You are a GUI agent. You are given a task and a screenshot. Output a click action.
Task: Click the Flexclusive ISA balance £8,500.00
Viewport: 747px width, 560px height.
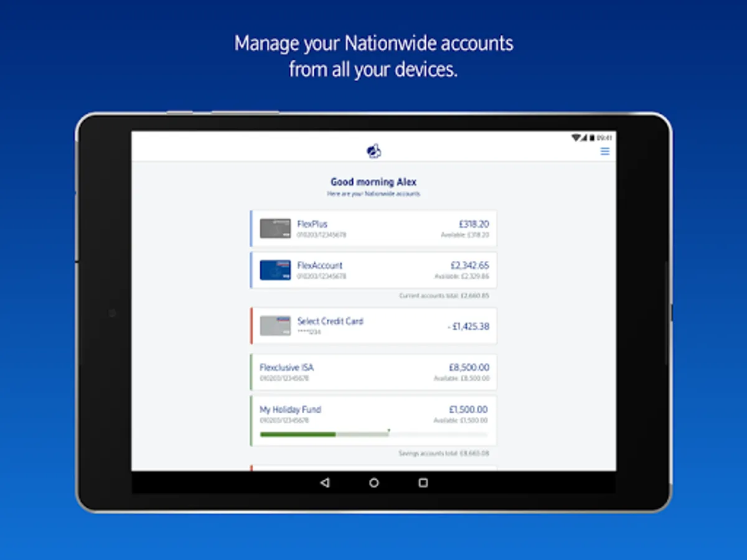click(469, 368)
